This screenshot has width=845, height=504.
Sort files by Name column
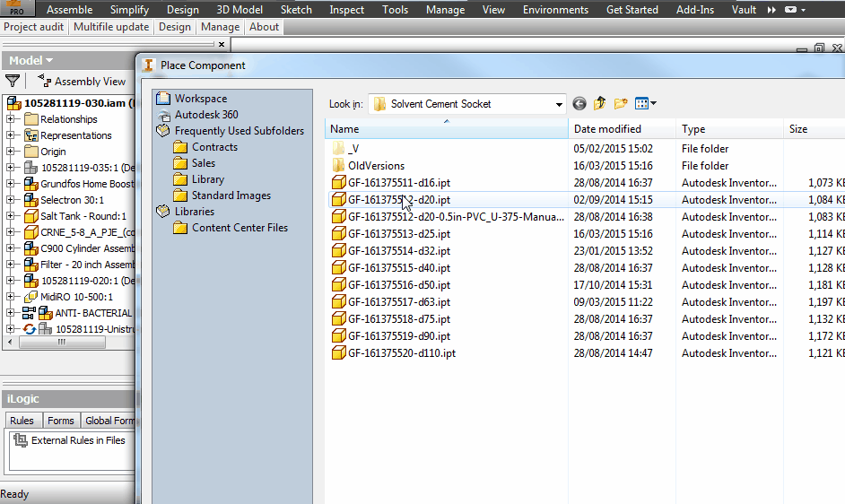point(447,129)
